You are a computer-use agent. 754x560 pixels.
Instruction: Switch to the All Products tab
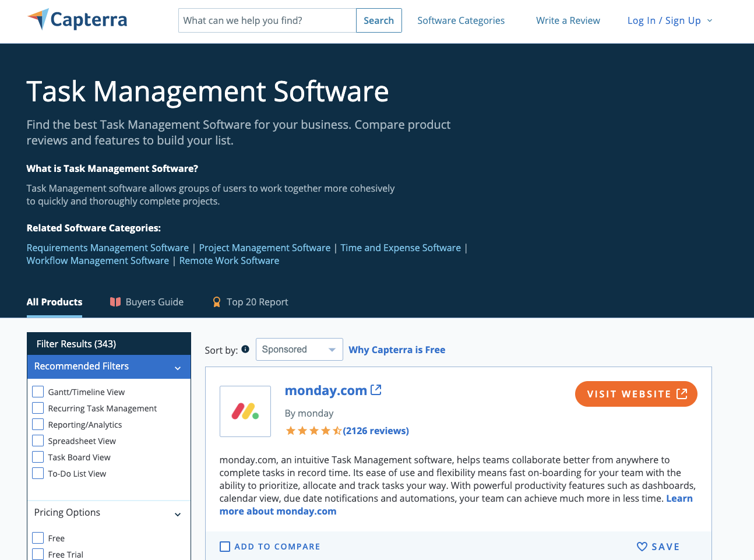54,302
